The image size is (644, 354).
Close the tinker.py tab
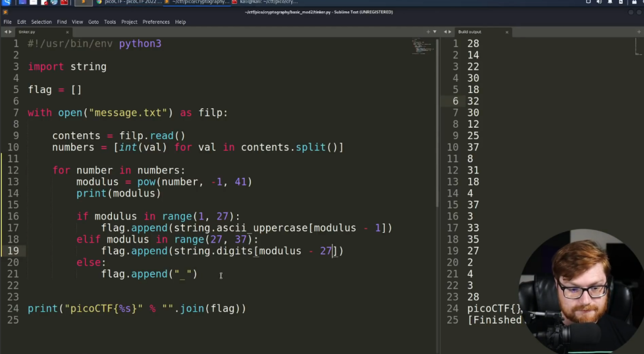click(x=67, y=32)
